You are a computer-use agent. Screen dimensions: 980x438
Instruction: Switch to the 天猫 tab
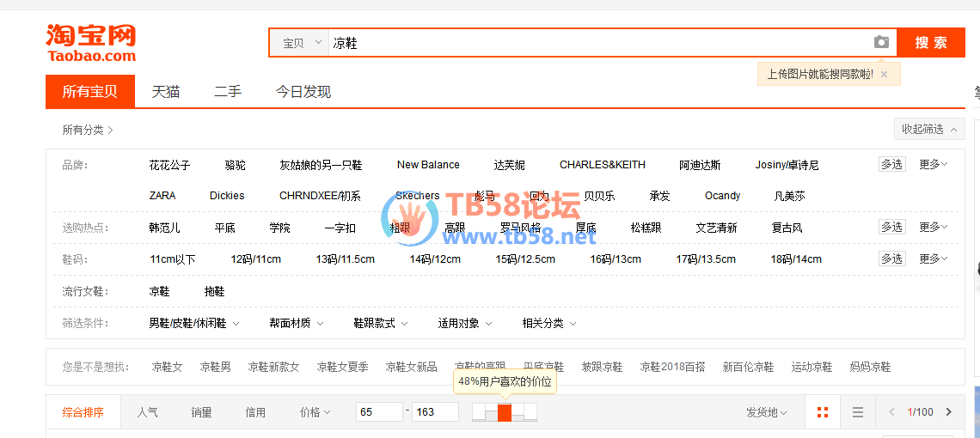166,92
